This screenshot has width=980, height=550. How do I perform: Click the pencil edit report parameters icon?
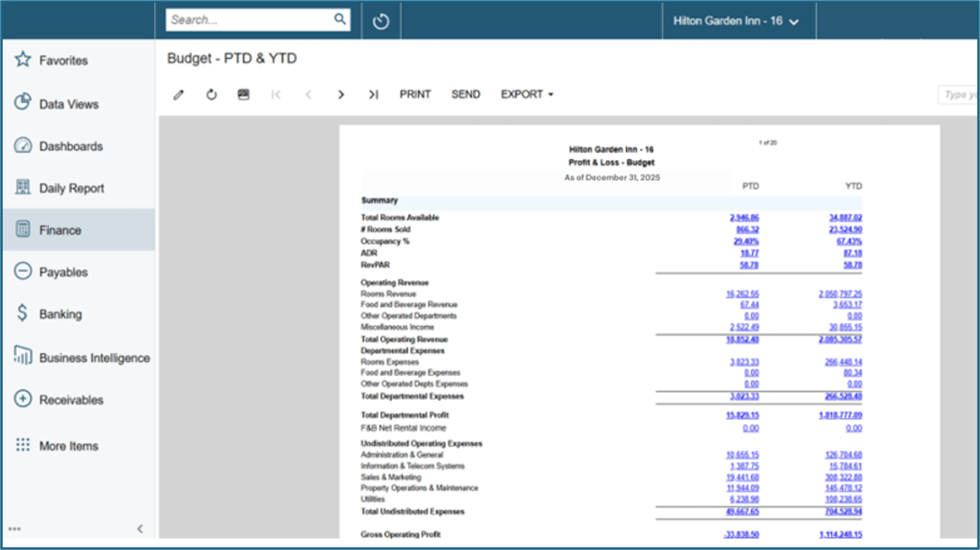coord(178,94)
